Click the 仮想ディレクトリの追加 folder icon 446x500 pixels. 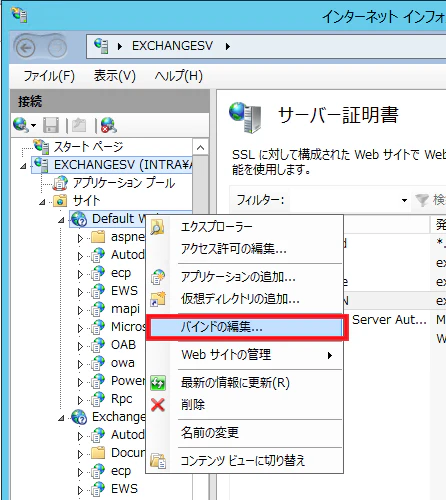tap(158, 299)
